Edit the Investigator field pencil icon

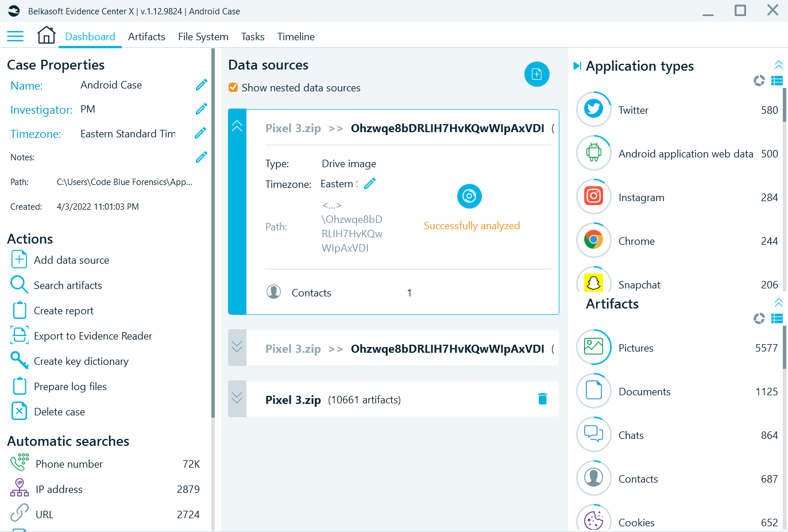201,109
